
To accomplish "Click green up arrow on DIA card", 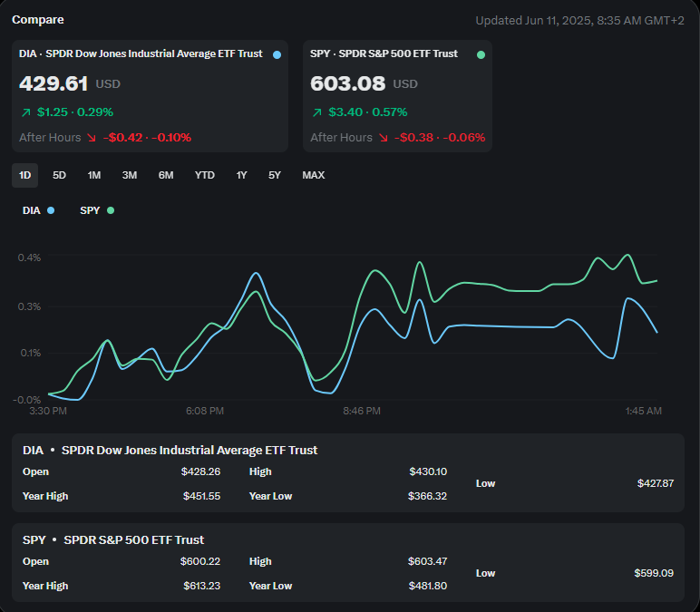I will pyautogui.click(x=25, y=112).
